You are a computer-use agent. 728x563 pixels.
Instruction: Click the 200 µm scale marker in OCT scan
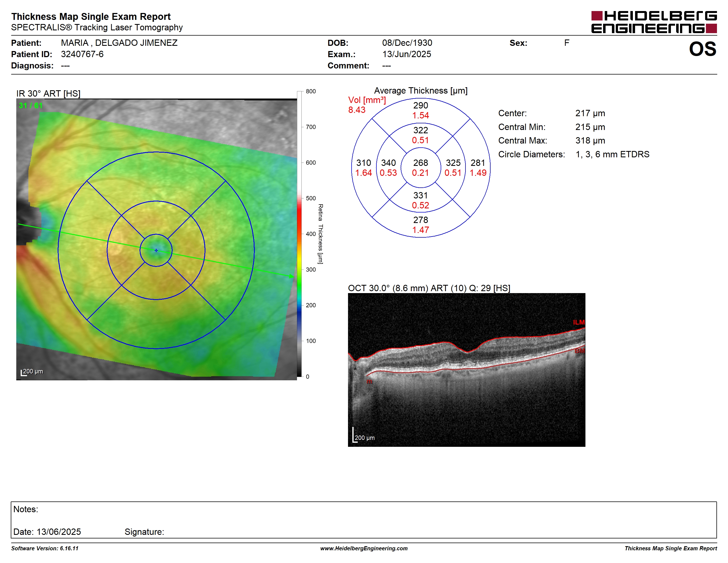click(x=363, y=435)
